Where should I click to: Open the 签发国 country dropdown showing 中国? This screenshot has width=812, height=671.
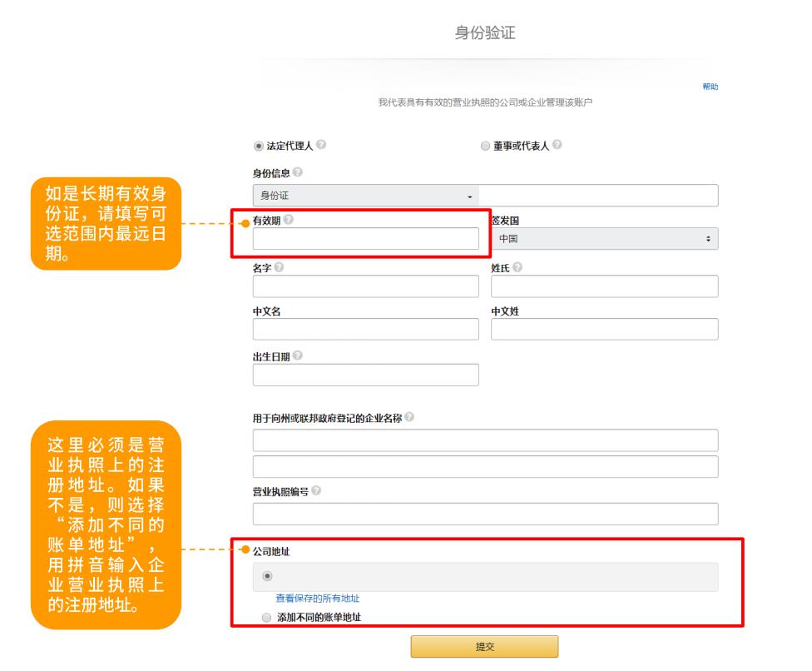point(604,239)
